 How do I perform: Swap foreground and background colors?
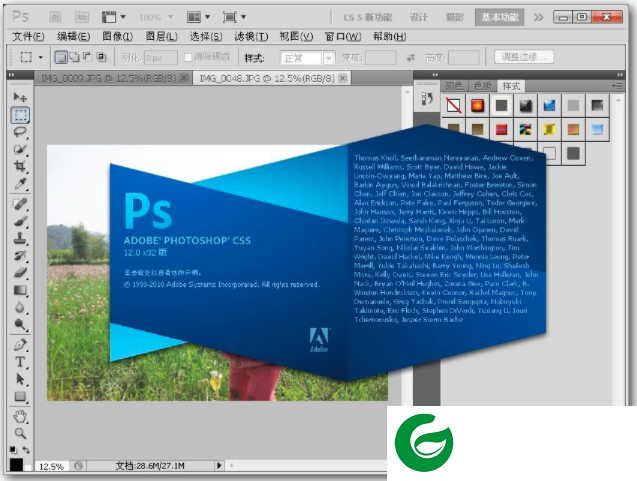click(26, 450)
